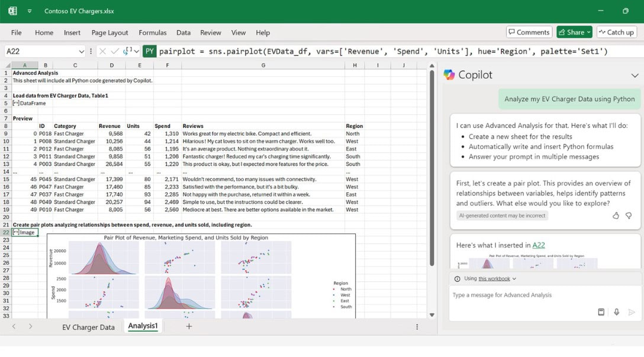Switch to the Formulas ribbon tab

153,33
